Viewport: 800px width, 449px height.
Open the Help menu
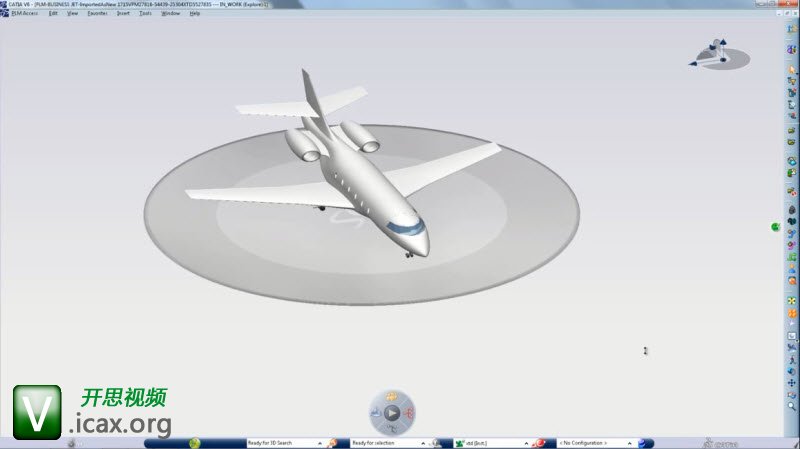click(x=194, y=13)
